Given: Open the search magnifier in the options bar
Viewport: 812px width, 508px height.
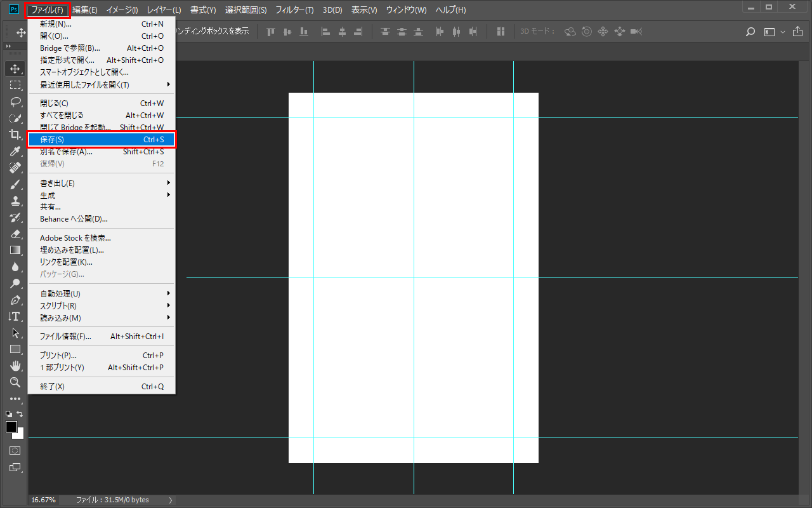Looking at the screenshot, I should pyautogui.click(x=750, y=31).
